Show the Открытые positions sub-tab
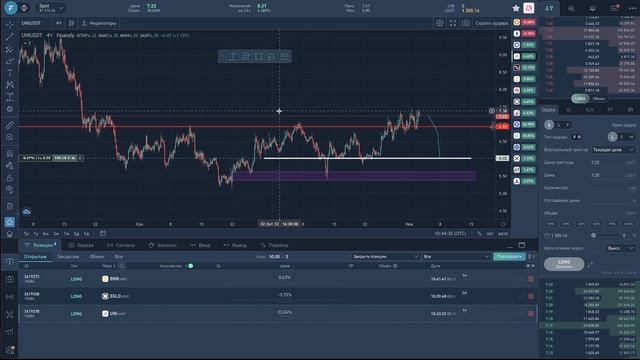This screenshot has height=360, width=640. click(35, 257)
